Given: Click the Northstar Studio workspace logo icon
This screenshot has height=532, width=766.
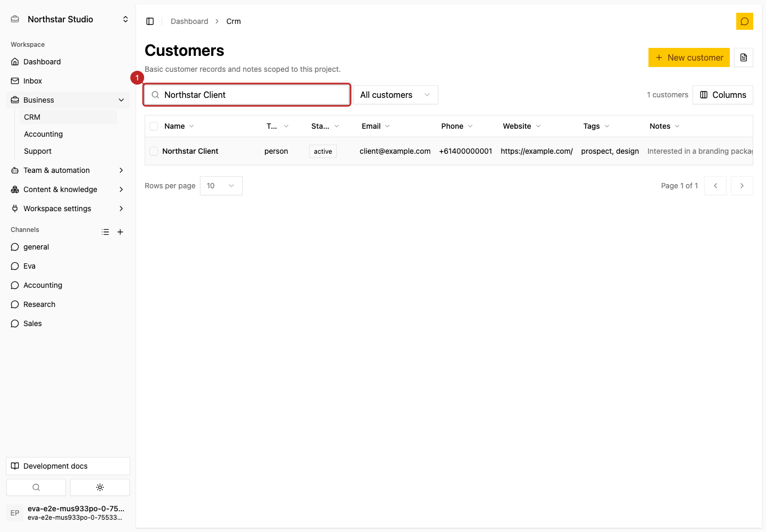Looking at the screenshot, I should (15, 19).
